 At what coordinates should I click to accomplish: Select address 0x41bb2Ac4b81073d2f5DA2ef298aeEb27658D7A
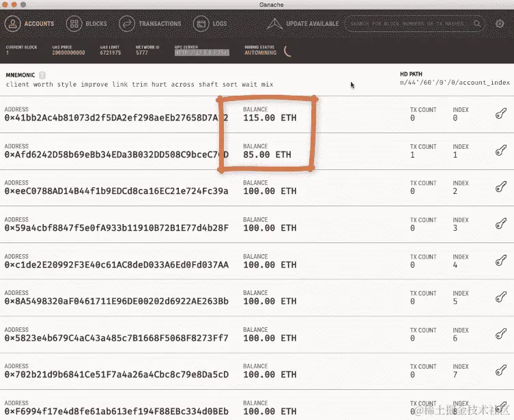tap(116, 117)
